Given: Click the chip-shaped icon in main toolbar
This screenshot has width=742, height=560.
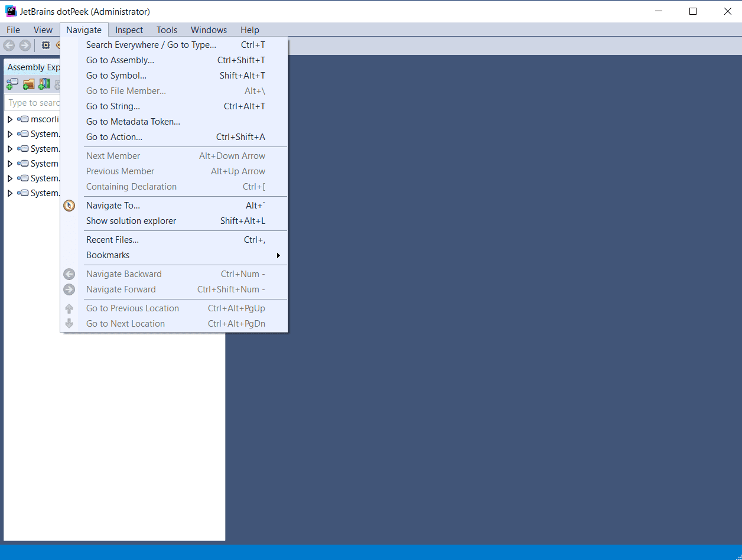Looking at the screenshot, I should click(45, 45).
